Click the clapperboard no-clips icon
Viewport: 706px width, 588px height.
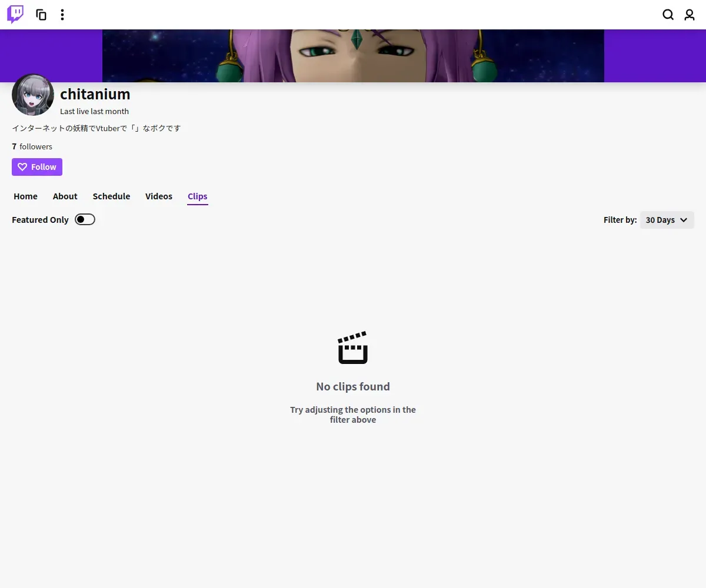coord(353,348)
